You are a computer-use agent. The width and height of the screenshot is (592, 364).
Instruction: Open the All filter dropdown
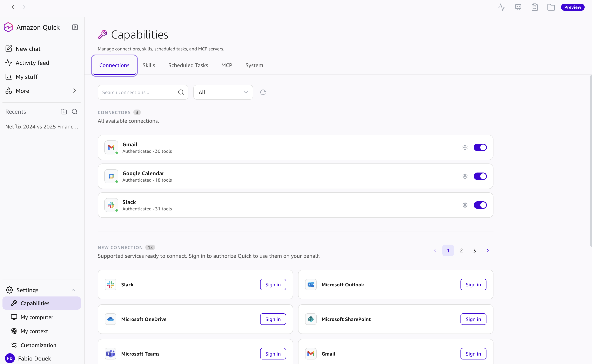tap(223, 92)
